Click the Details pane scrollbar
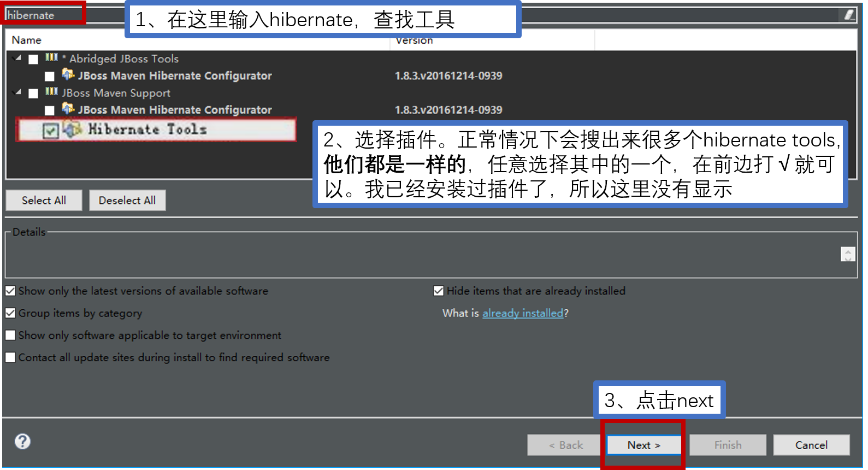The image size is (868, 470). tap(848, 254)
